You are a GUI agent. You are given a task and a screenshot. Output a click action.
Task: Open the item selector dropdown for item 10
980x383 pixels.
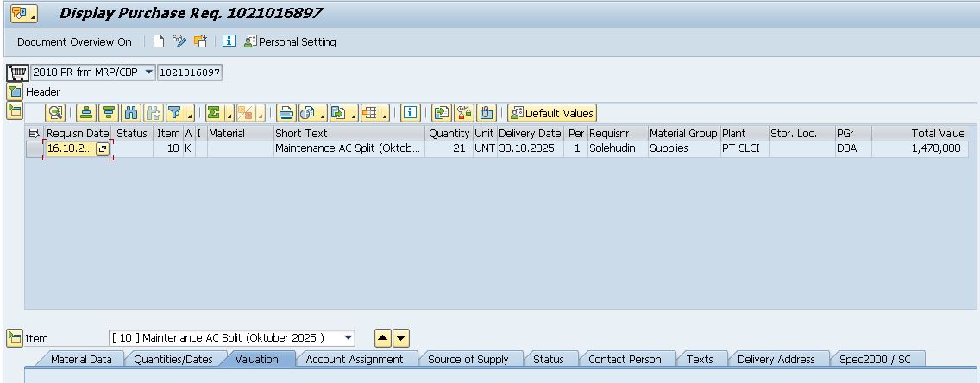point(348,338)
